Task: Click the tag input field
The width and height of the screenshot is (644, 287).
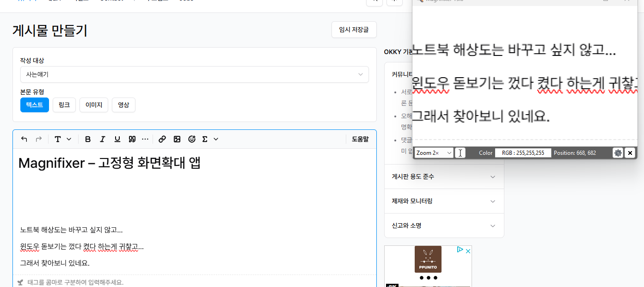Action: [194, 282]
